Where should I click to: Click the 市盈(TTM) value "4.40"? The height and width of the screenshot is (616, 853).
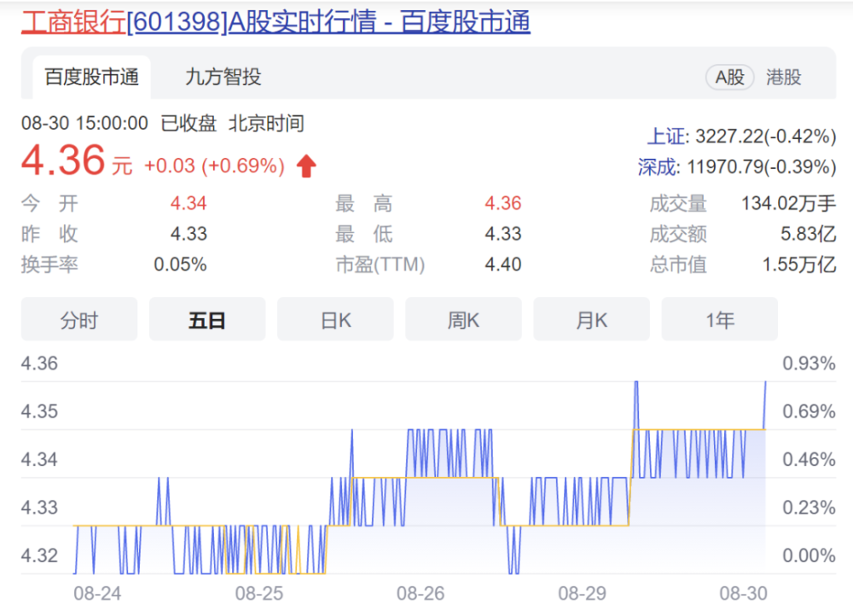(x=503, y=264)
